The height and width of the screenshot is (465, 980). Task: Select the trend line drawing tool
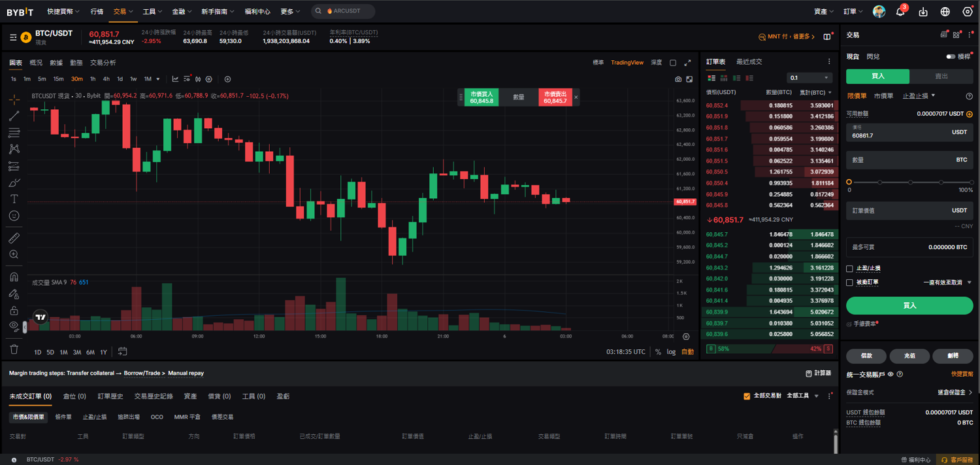click(x=14, y=116)
